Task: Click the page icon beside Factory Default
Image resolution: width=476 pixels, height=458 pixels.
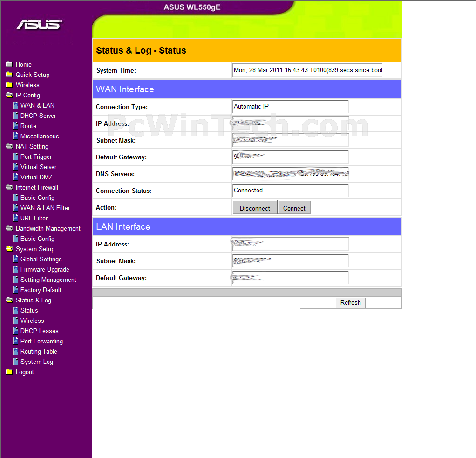Action: click(15, 290)
